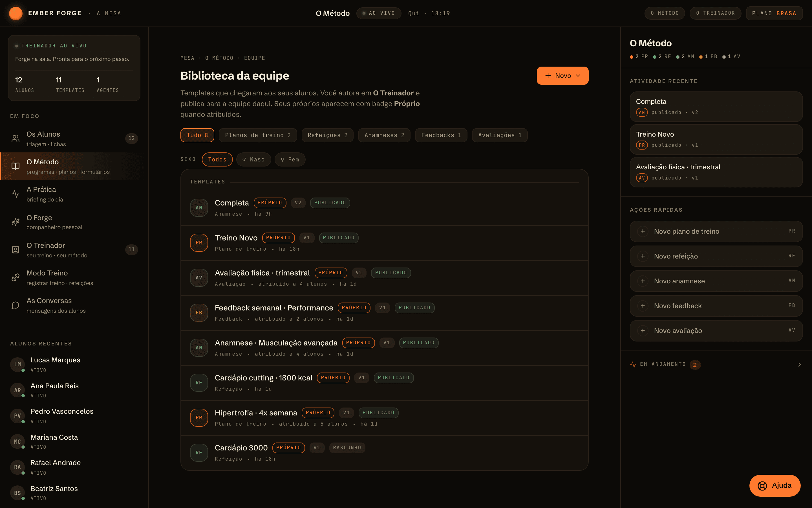Open A Prática activity pulse icon
The height and width of the screenshot is (508, 812).
(16, 194)
